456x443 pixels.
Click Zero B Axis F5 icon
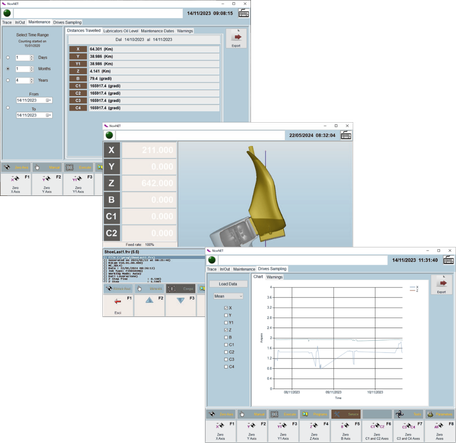point(346,426)
